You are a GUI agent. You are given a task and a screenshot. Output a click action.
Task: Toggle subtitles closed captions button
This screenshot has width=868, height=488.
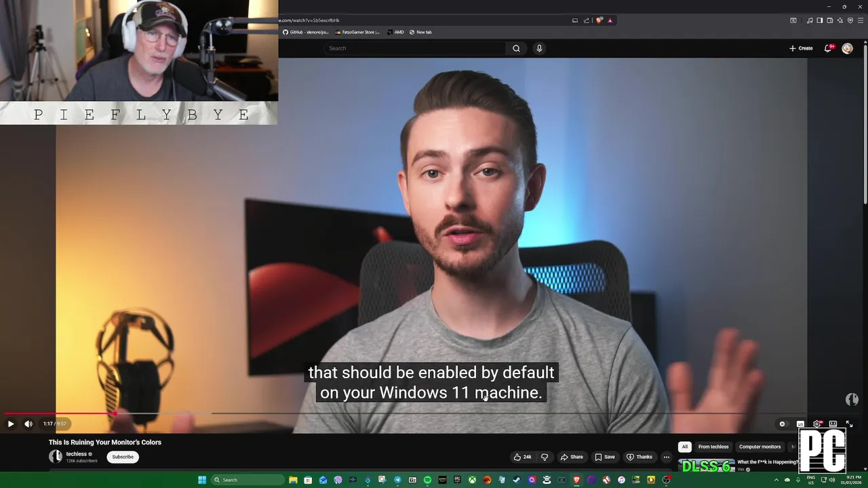click(x=800, y=424)
